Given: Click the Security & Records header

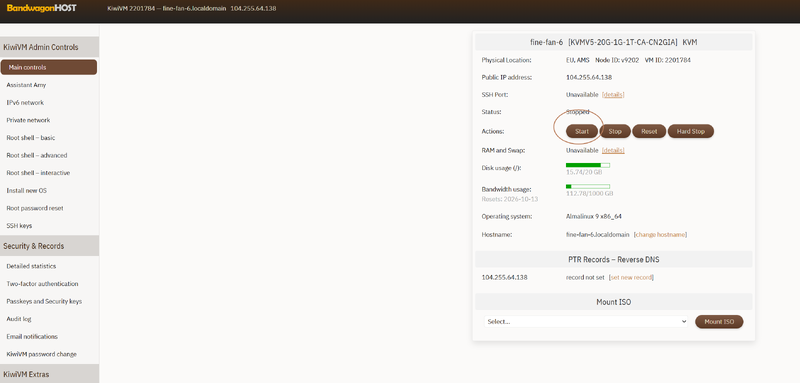Looking at the screenshot, I should pos(49,246).
